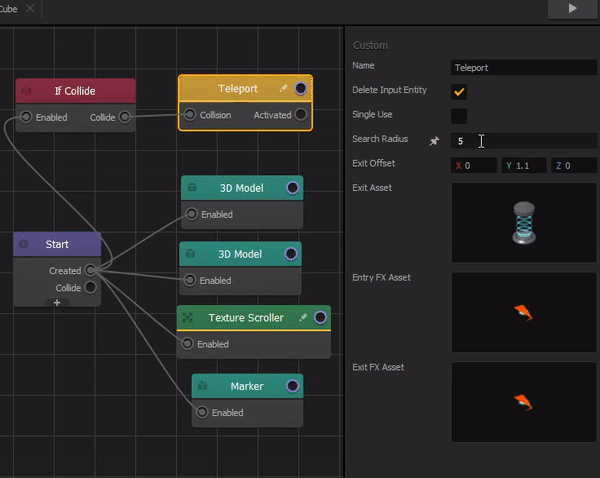
Task: Click the Exit Offset label
Action: 373,163
